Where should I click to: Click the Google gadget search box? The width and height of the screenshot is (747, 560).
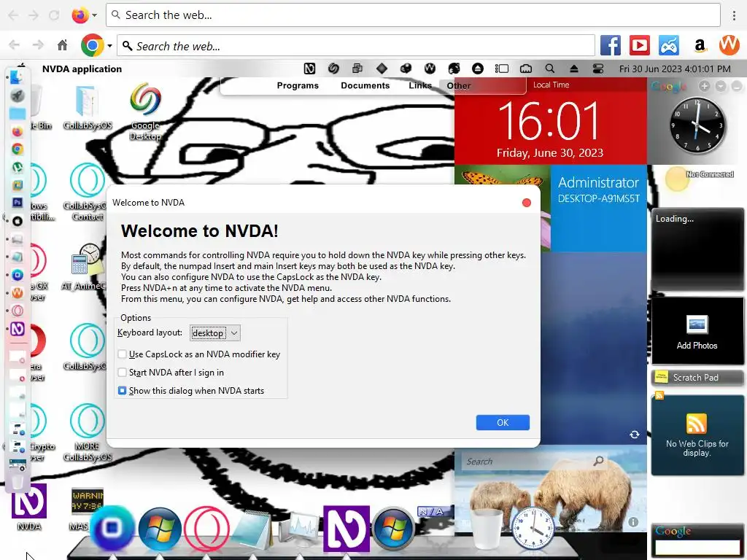tap(697, 547)
